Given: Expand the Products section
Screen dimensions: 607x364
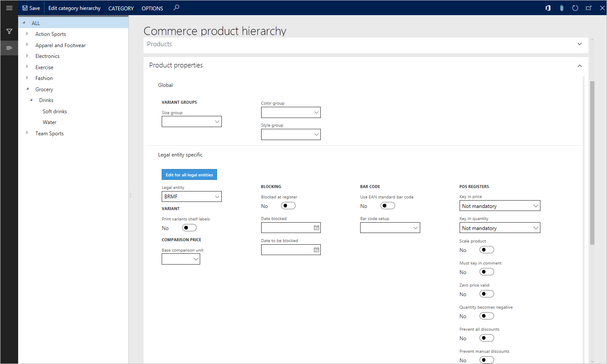Looking at the screenshot, I should (x=579, y=44).
